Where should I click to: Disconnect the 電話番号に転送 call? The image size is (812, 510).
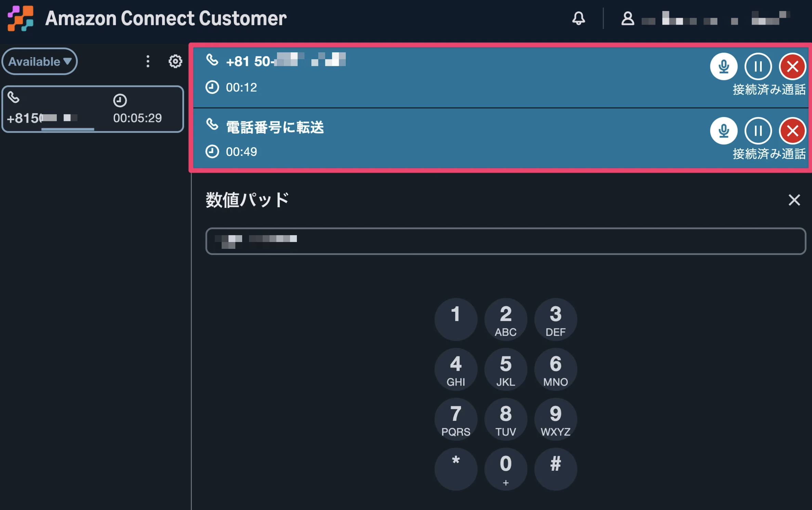tap(793, 131)
